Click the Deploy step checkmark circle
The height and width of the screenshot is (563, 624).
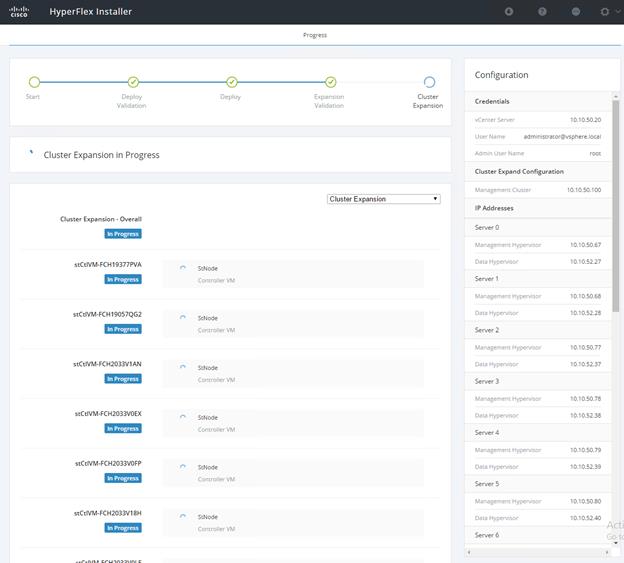tap(232, 82)
